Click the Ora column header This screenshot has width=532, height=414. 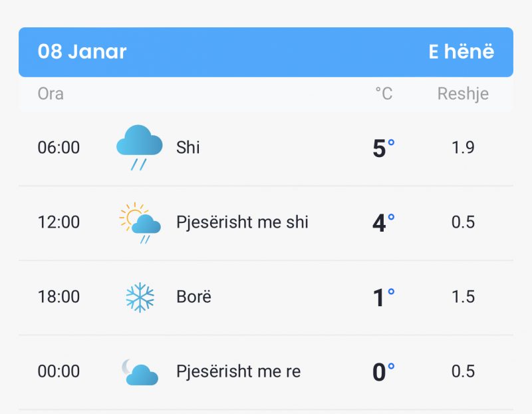point(51,94)
